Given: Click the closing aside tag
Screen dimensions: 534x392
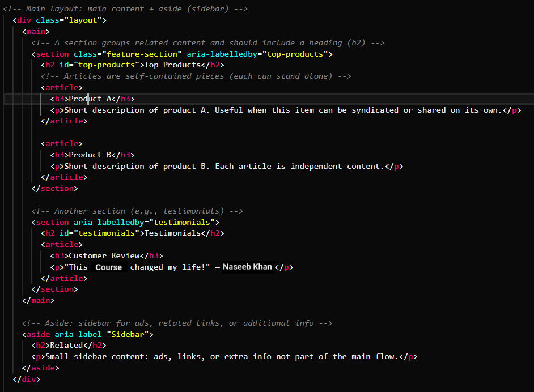Looking at the screenshot, I should point(40,368).
